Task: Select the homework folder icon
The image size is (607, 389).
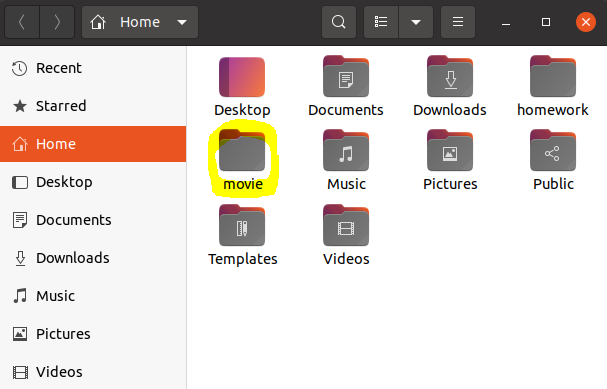Action: (x=553, y=76)
